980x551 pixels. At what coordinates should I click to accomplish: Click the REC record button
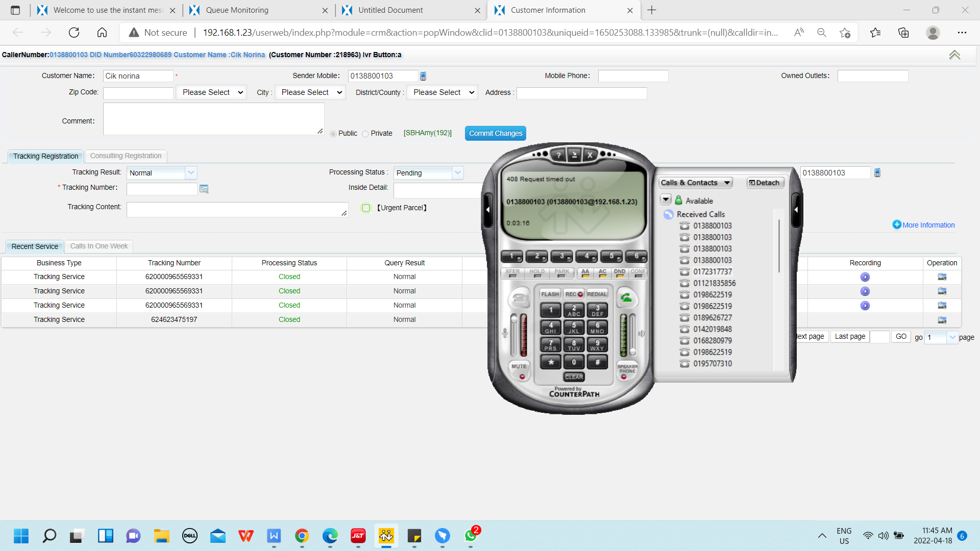coord(574,294)
